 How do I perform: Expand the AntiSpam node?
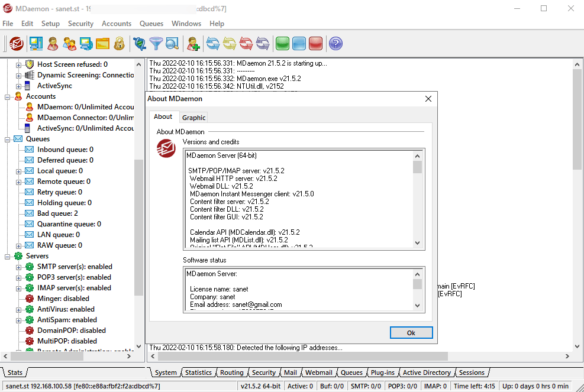pyautogui.click(x=18, y=320)
